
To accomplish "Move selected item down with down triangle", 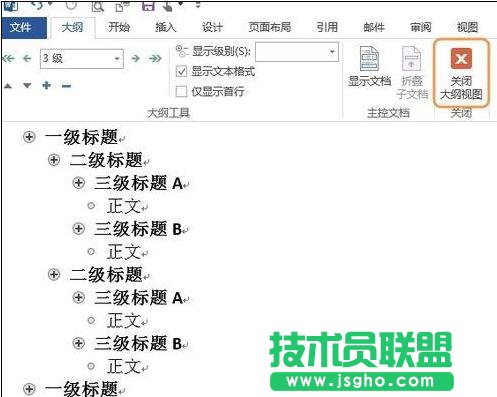I will (27, 86).
